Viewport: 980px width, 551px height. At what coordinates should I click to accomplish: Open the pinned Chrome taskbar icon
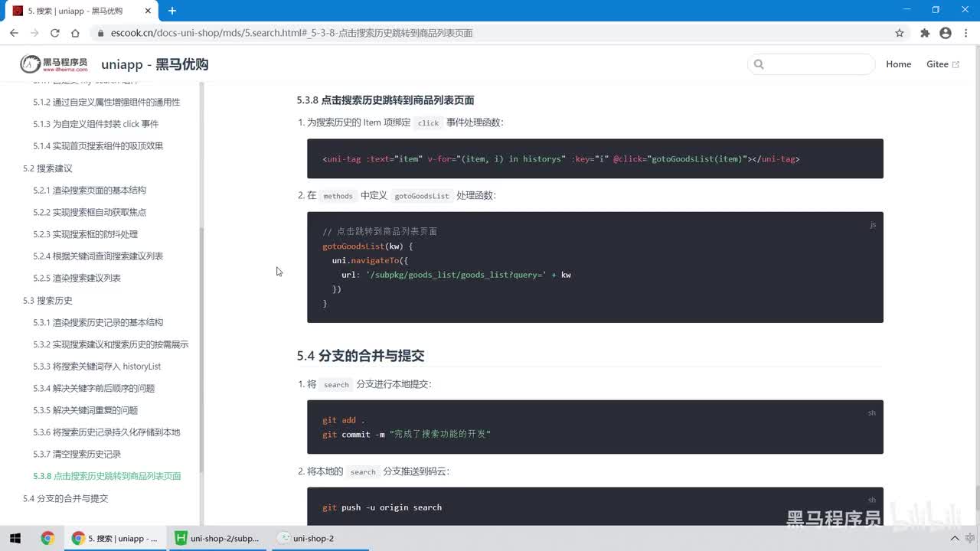pyautogui.click(x=47, y=538)
